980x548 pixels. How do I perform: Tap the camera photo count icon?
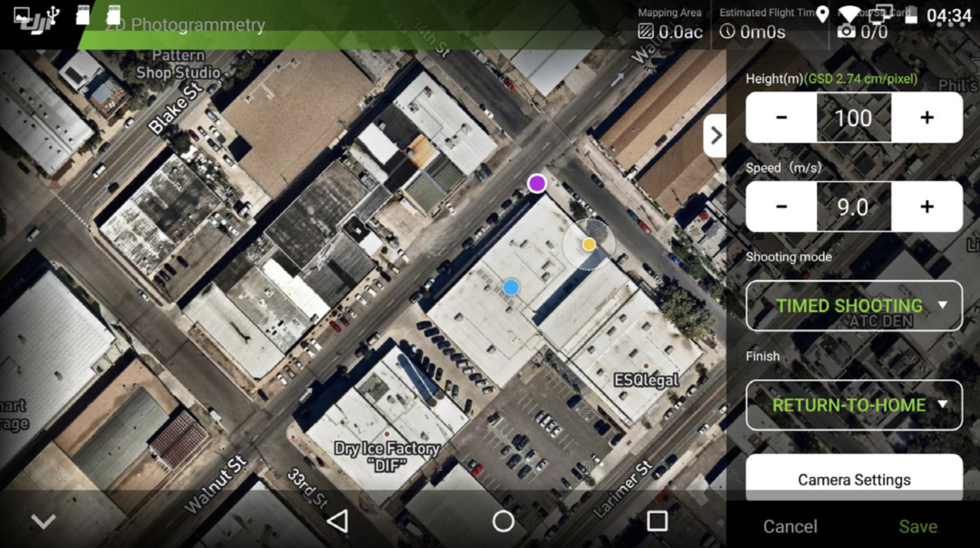pos(846,32)
